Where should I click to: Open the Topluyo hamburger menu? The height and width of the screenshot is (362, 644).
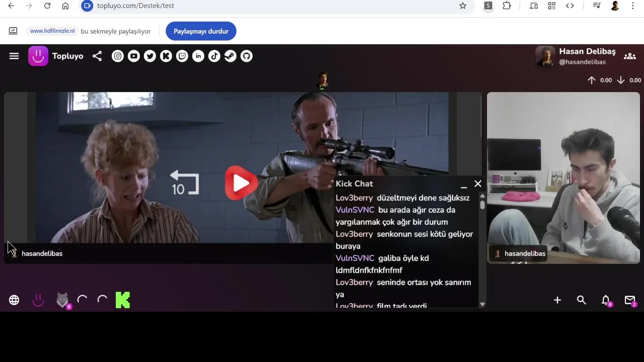pos(14,56)
